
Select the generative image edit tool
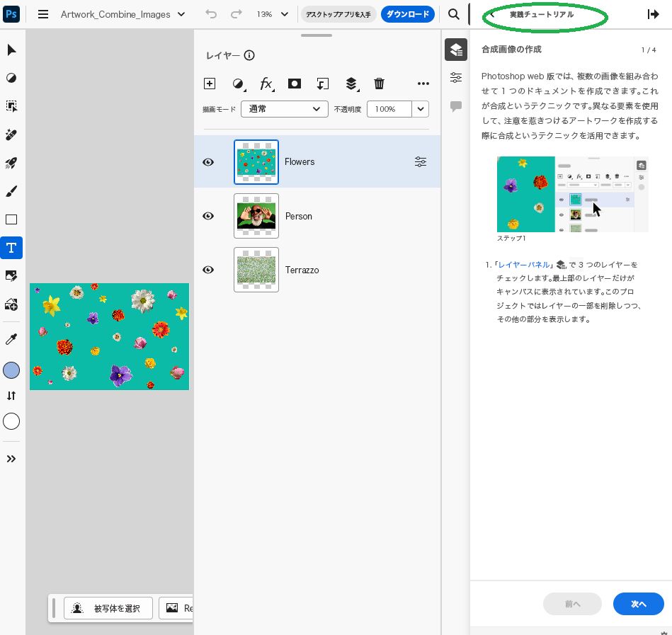point(11,275)
